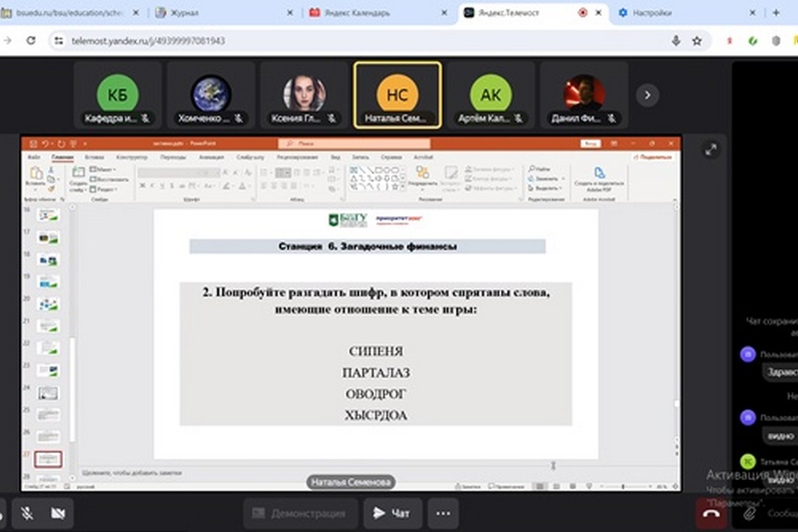
Task: Select the Кафедра КБ participant tile
Action: (117, 95)
